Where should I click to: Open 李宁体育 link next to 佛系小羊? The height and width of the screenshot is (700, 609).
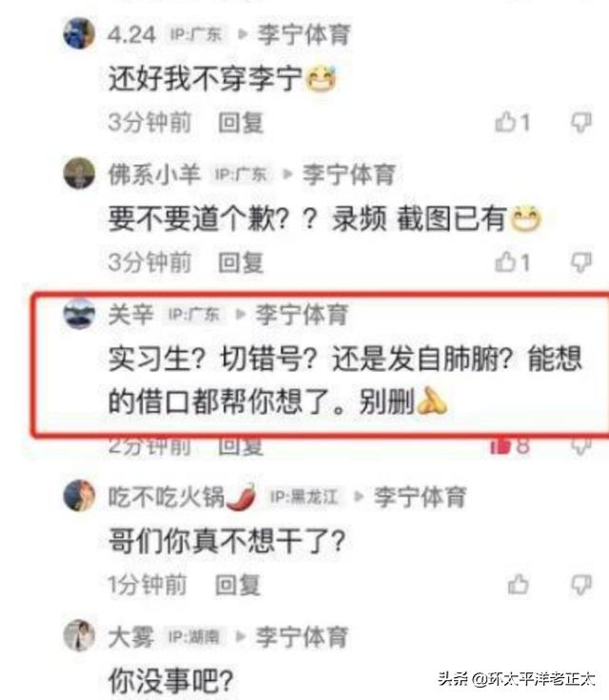point(349,174)
